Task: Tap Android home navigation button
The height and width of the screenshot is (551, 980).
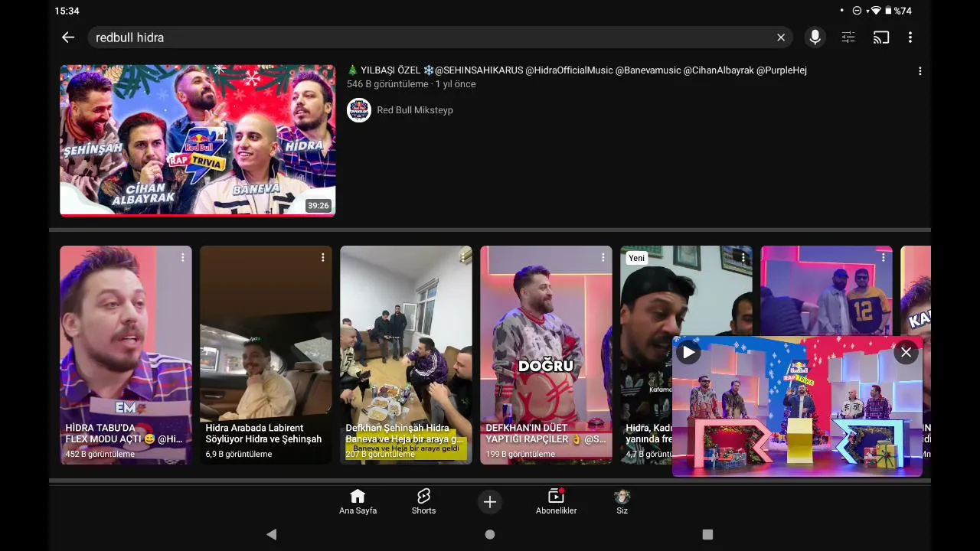Action: [x=490, y=534]
